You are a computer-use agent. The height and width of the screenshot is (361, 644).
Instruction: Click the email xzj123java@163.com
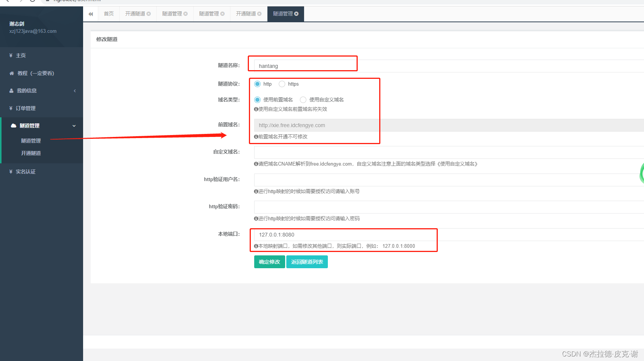pyautogui.click(x=33, y=31)
